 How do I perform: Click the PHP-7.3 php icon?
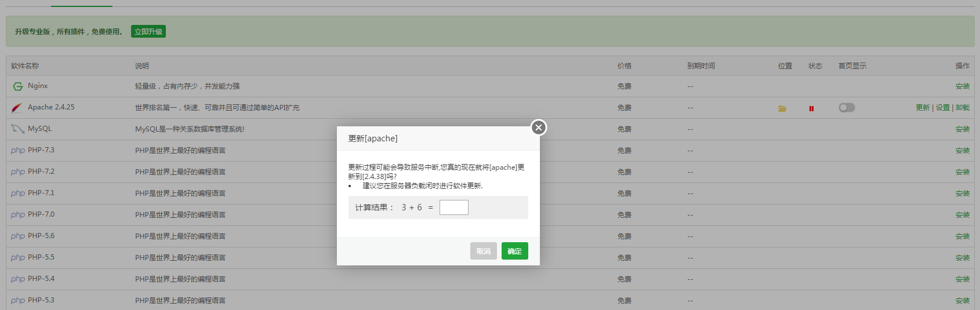coord(18,151)
